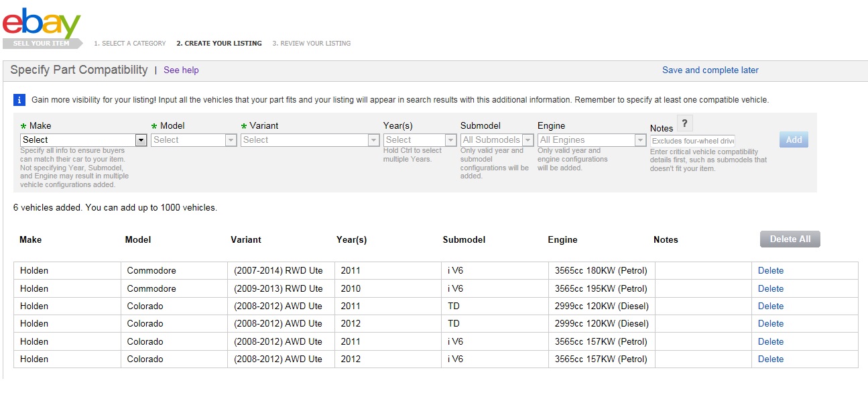This screenshot has height=395, width=868.
Task: Click the Submodel column header
Action: pos(464,239)
